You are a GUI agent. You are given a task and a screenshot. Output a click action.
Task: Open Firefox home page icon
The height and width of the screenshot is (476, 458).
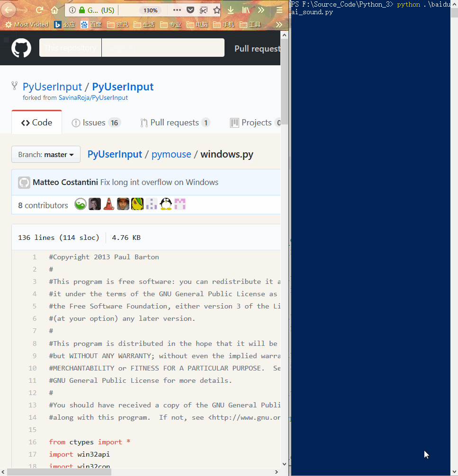pos(54,10)
